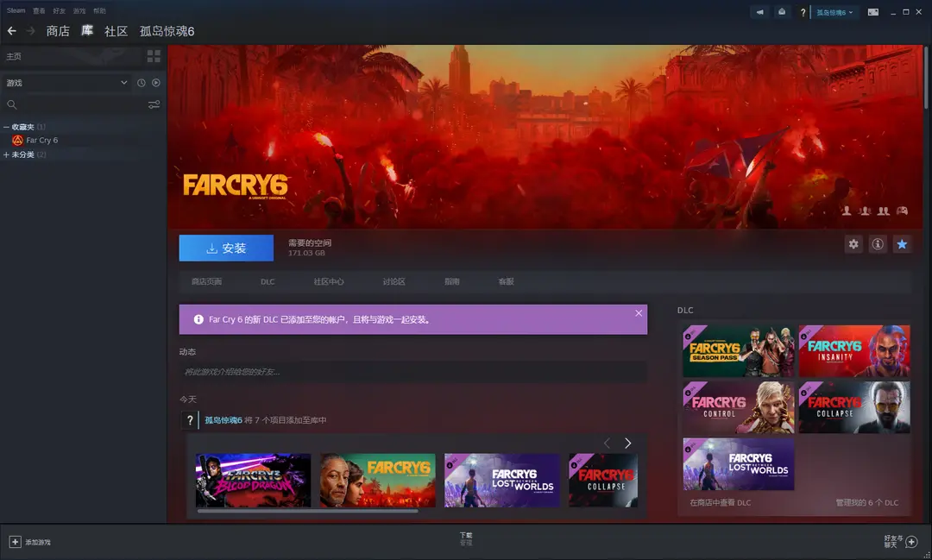Show game info icon

(878, 243)
